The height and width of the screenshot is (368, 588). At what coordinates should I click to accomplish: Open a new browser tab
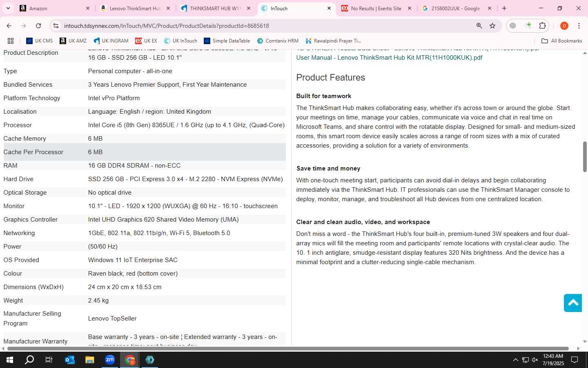point(504,8)
